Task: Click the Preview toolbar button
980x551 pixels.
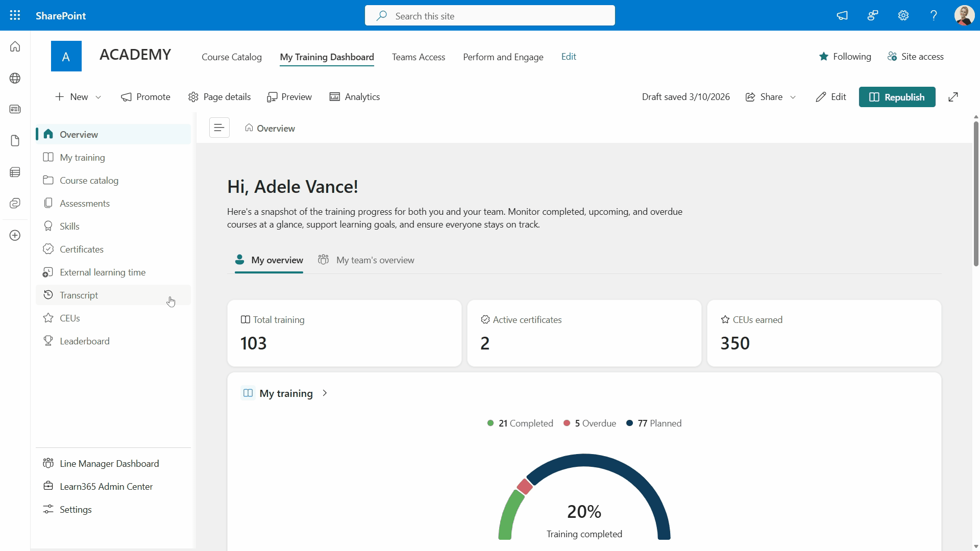Action: 289,97
